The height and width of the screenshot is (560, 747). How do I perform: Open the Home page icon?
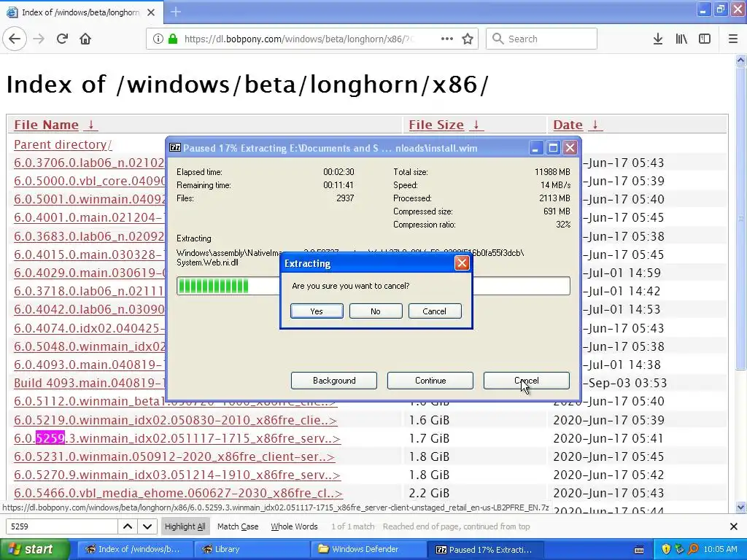(85, 39)
